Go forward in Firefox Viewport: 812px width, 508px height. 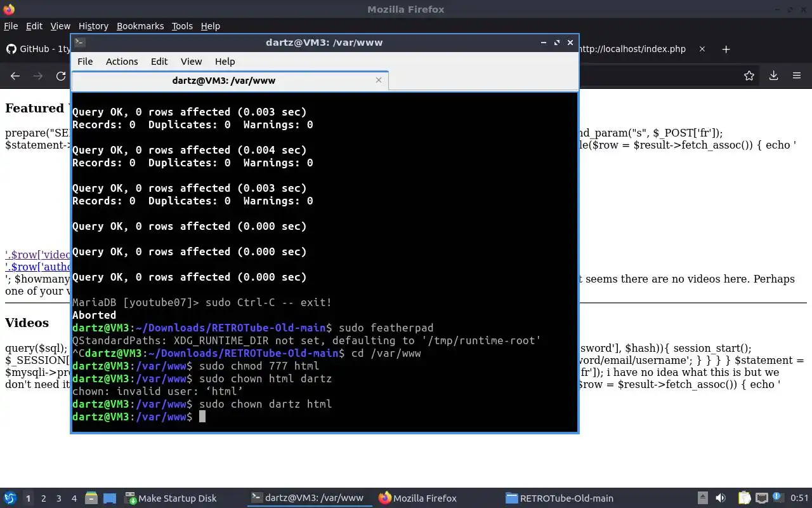(38, 76)
